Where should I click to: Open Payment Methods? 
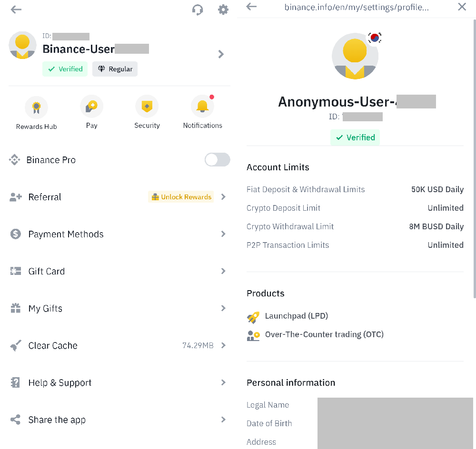tap(119, 234)
